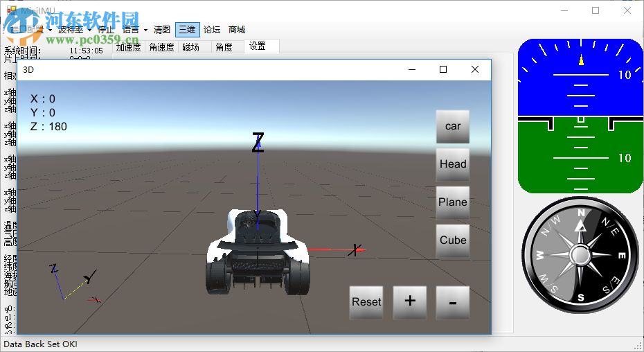Switch to the 加速度 acceleration tab
This screenshot has width=644, height=352.
click(x=128, y=47)
